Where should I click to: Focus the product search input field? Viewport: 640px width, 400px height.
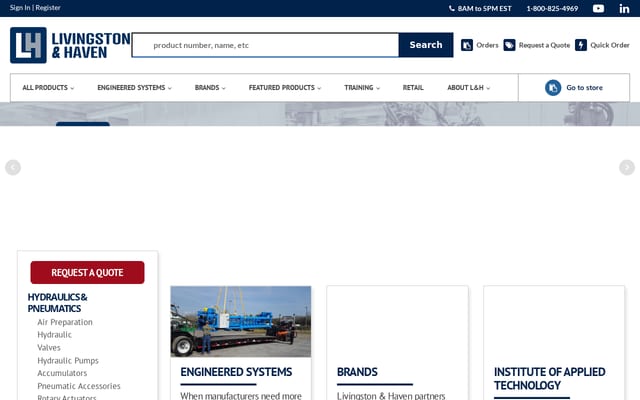click(265, 45)
